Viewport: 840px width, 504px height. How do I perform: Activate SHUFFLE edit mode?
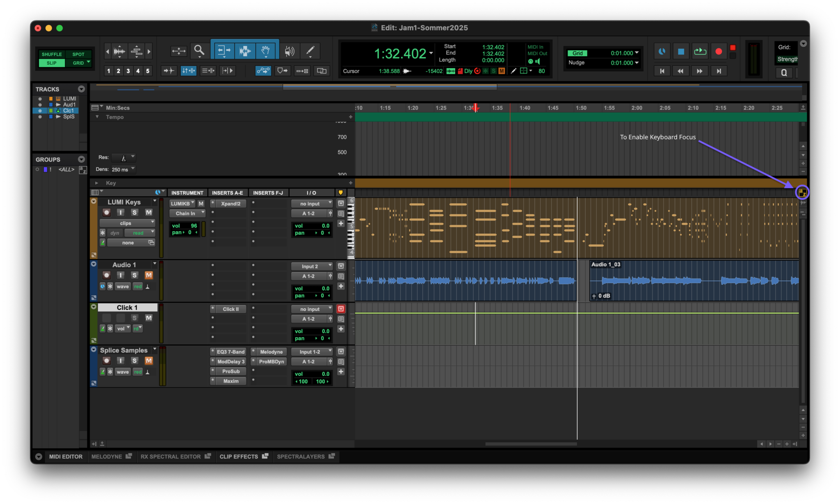[52, 54]
